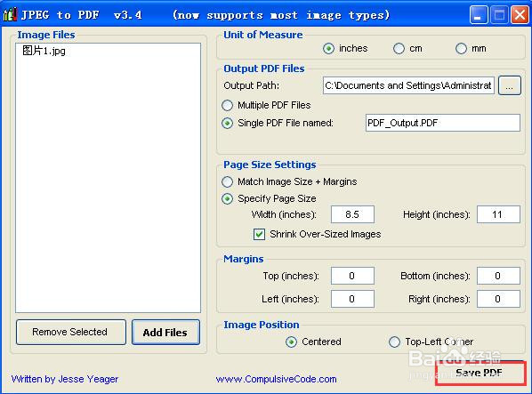The height and width of the screenshot is (394, 532).
Task: Click the Add Files button
Action: click(165, 332)
